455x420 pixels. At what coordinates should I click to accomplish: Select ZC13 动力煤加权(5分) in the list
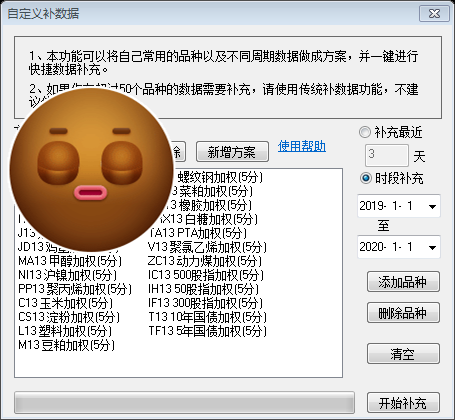(205, 261)
